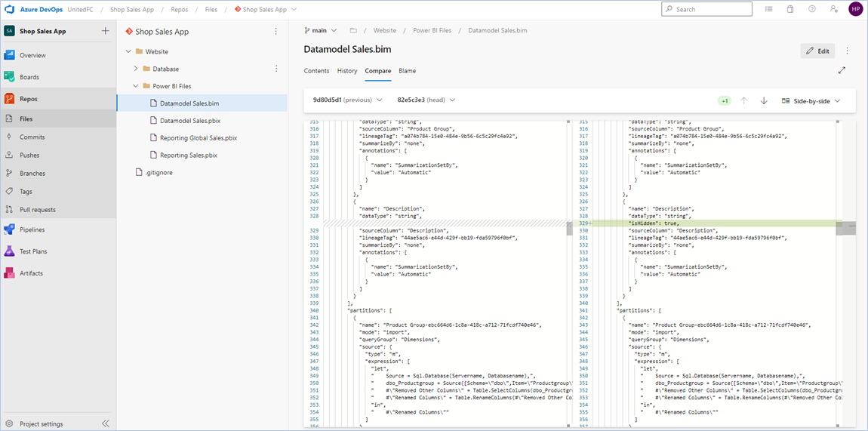This screenshot has width=868, height=431.
Task: Open the Side-by-side view mode dropdown
Action: click(x=811, y=100)
